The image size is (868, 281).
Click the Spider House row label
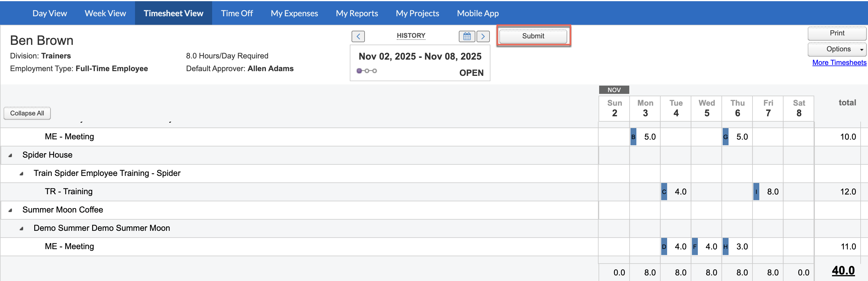point(47,155)
